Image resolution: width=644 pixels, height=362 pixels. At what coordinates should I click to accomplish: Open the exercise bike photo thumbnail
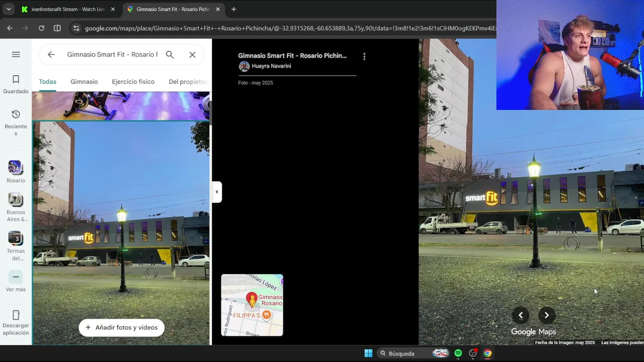click(x=121, y=106)
